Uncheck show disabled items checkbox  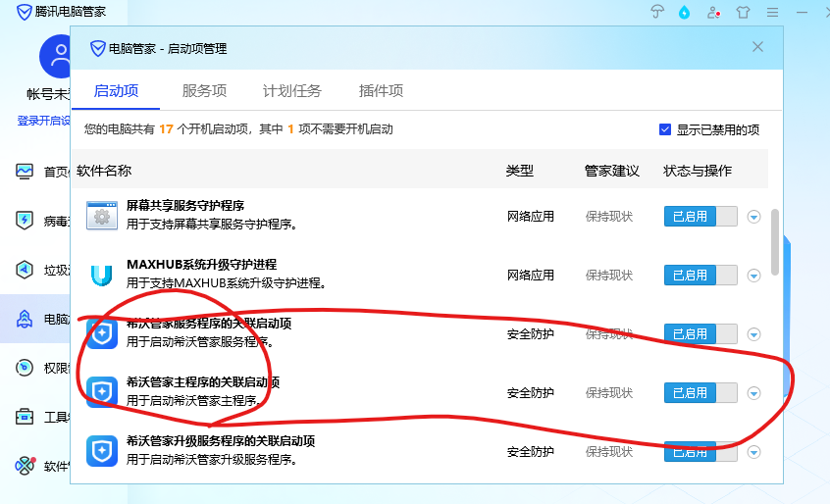coord(665,129)
